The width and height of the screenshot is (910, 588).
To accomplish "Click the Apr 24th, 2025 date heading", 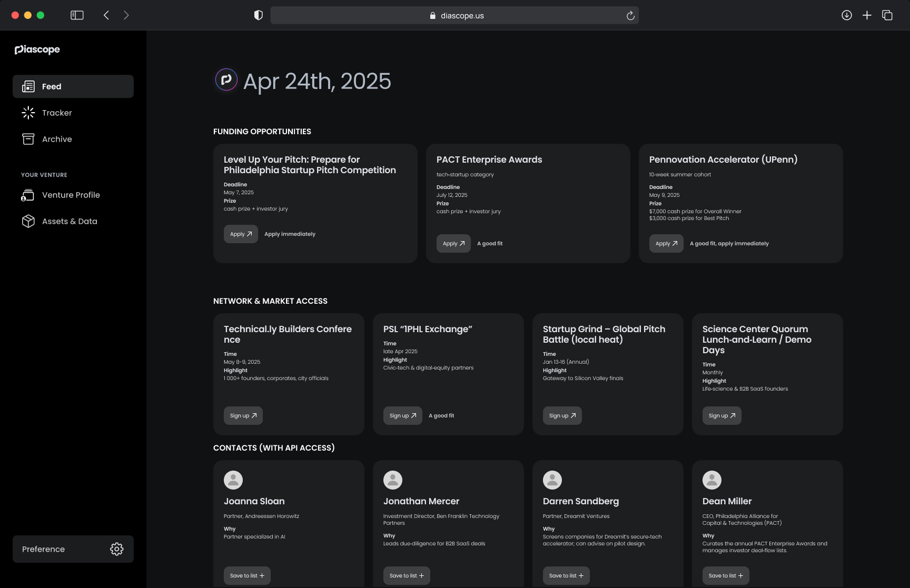I will pyautogui.click(x=317, y=81).
